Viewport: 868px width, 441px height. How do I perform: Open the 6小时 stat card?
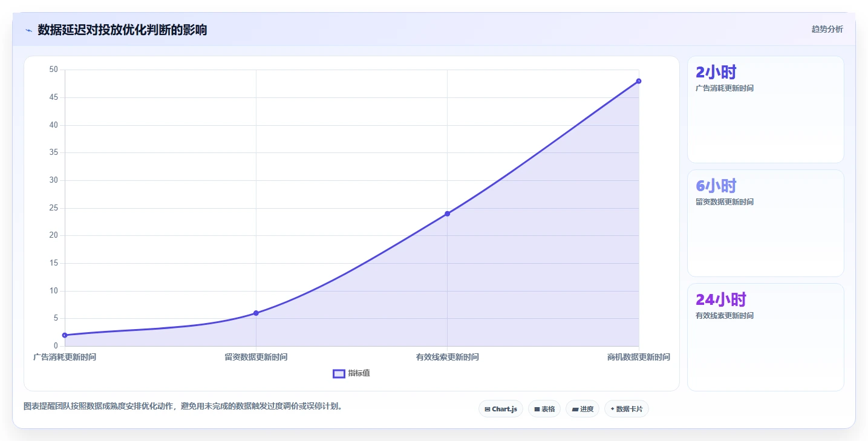point(766,223)
